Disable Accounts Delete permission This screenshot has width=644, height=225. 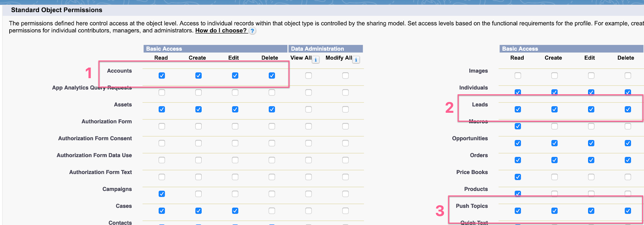272,76
